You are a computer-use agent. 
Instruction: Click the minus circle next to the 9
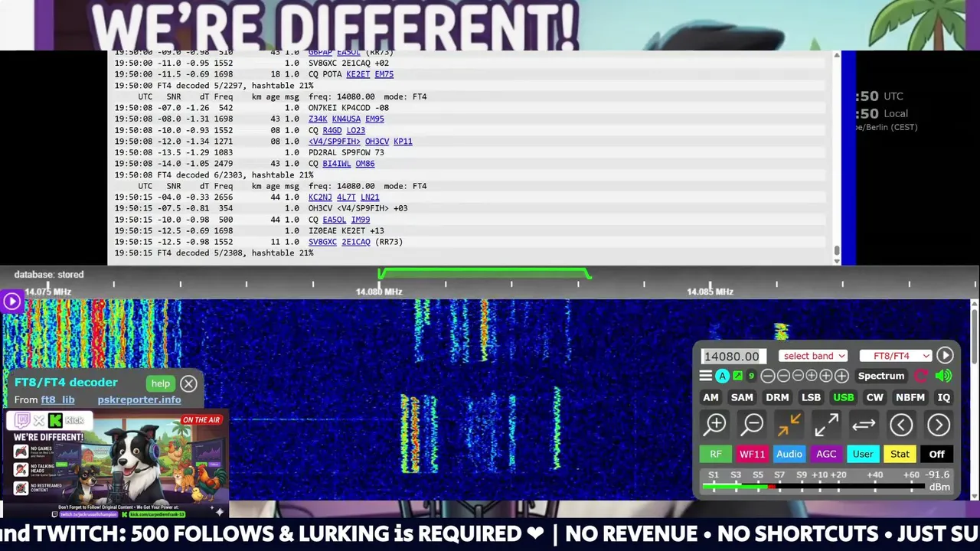click(x=768, y=376)
